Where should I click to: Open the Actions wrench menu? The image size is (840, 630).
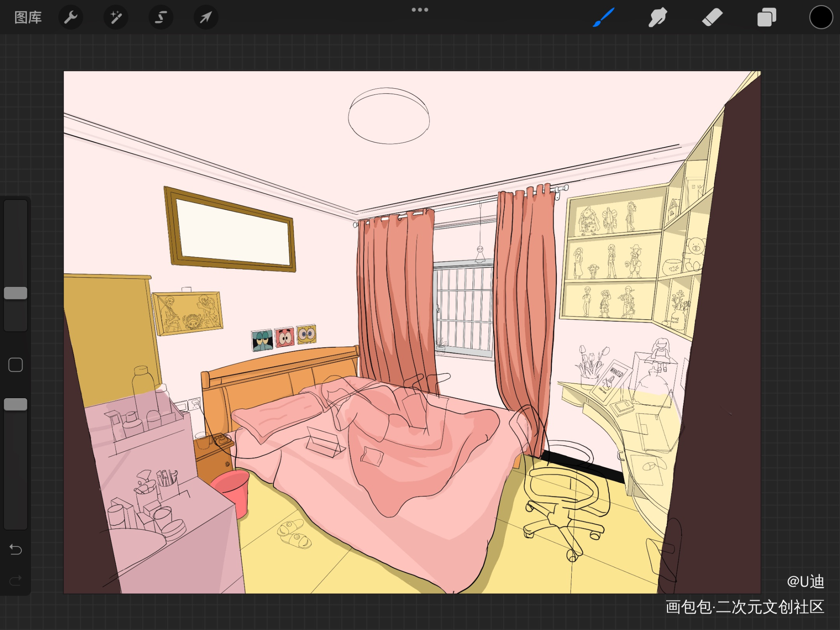coord(71,18)
